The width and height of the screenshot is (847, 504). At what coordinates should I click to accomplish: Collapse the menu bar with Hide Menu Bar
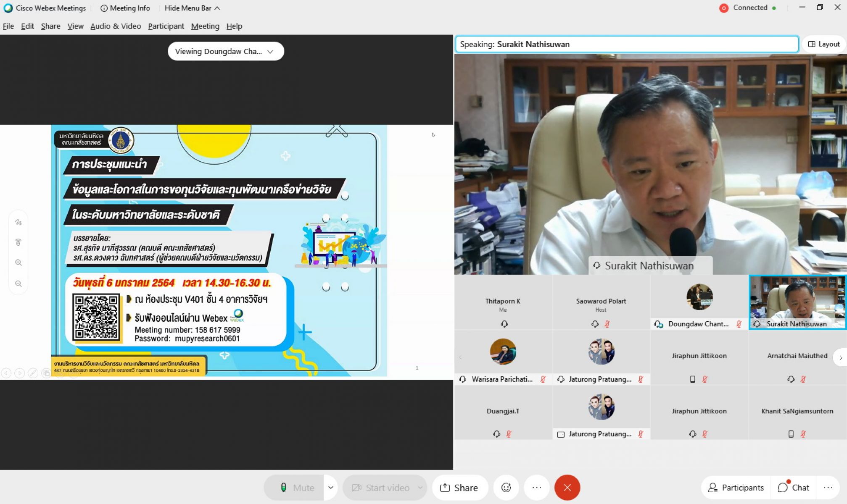pos(192,8)
